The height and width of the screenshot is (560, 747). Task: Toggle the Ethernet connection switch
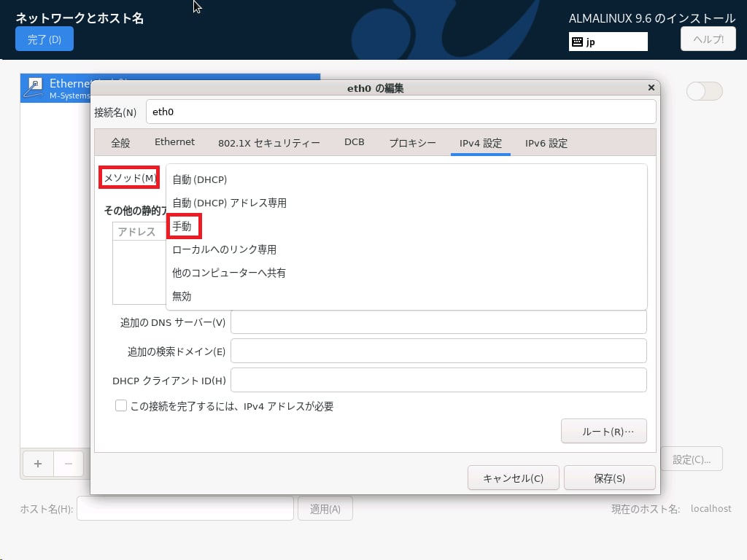click(x=704, y=91)
